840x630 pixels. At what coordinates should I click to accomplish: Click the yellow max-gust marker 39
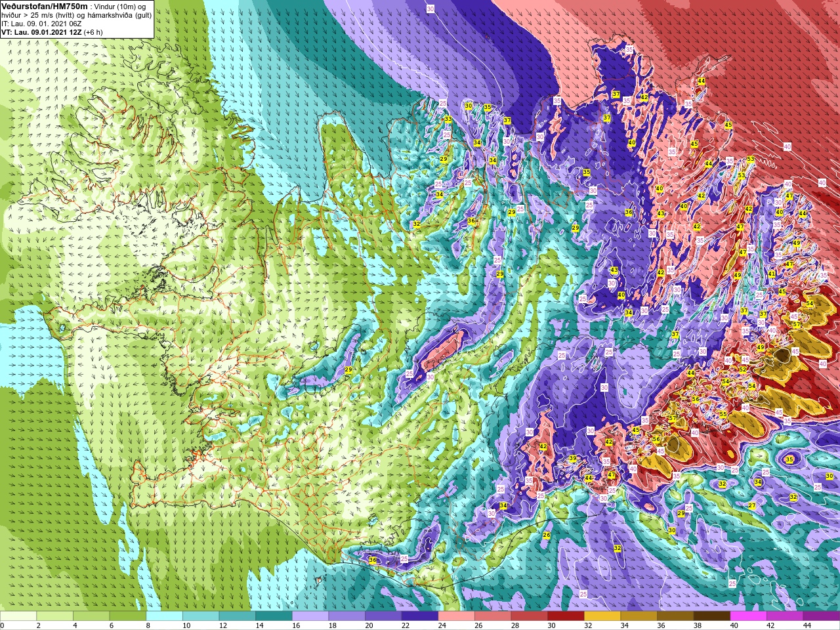point(572,459)
